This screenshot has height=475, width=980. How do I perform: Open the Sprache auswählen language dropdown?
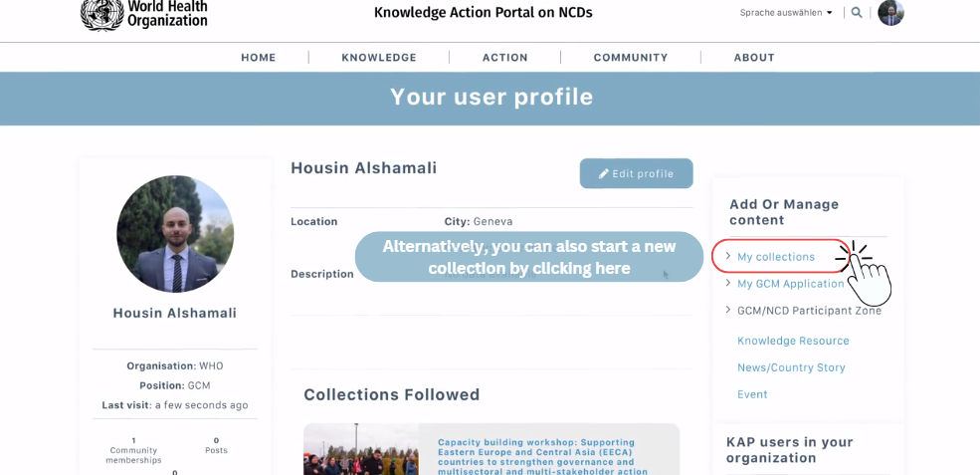tap(786, 13)
